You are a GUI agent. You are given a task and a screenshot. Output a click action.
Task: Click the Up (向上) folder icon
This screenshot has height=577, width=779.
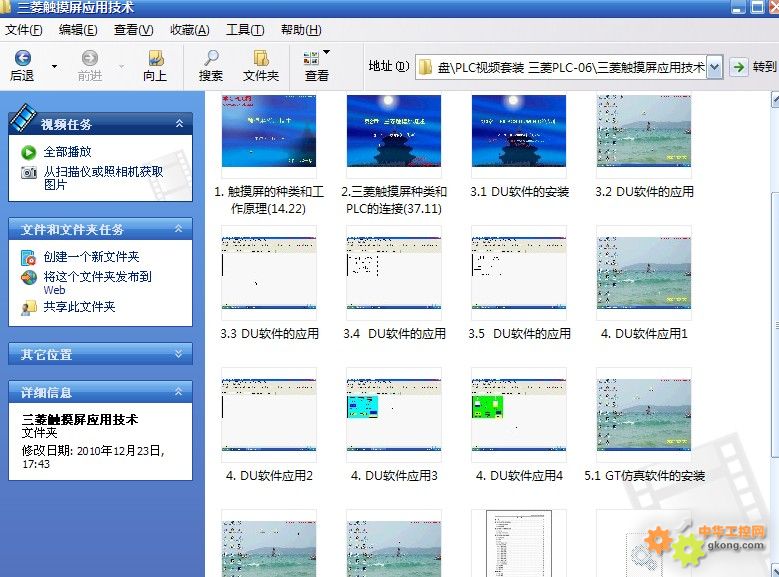tap(156, 58)
